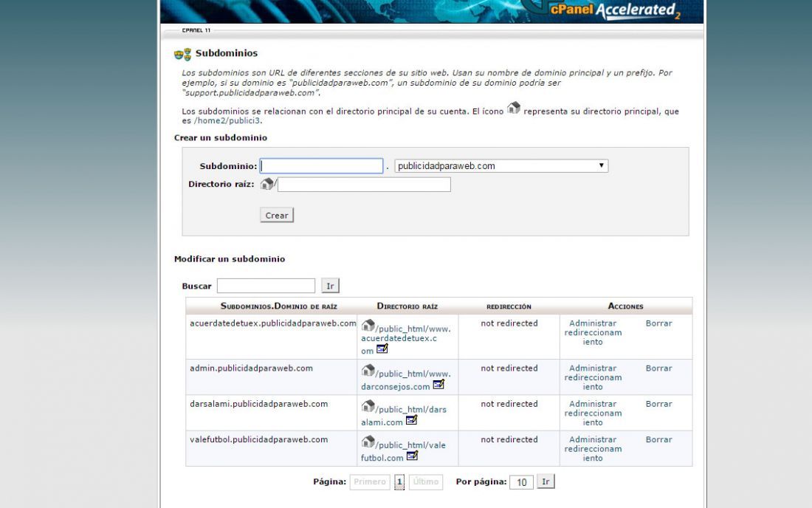Click the home icon in the directorio principal description
The height and width of the screenshot is (508, 812).
point(513,108)
